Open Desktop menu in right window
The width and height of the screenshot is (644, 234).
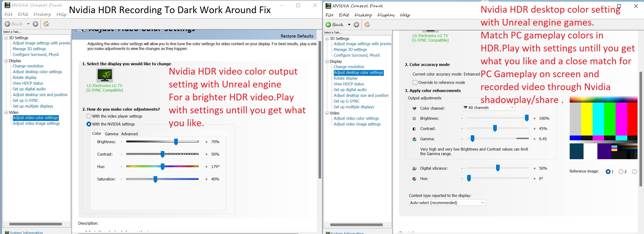tap(363, 15)
